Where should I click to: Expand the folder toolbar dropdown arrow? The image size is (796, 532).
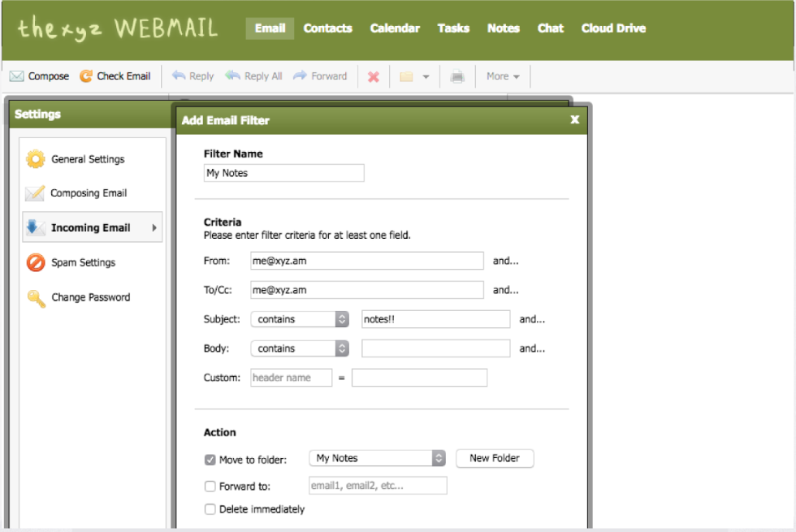(426, 76)
